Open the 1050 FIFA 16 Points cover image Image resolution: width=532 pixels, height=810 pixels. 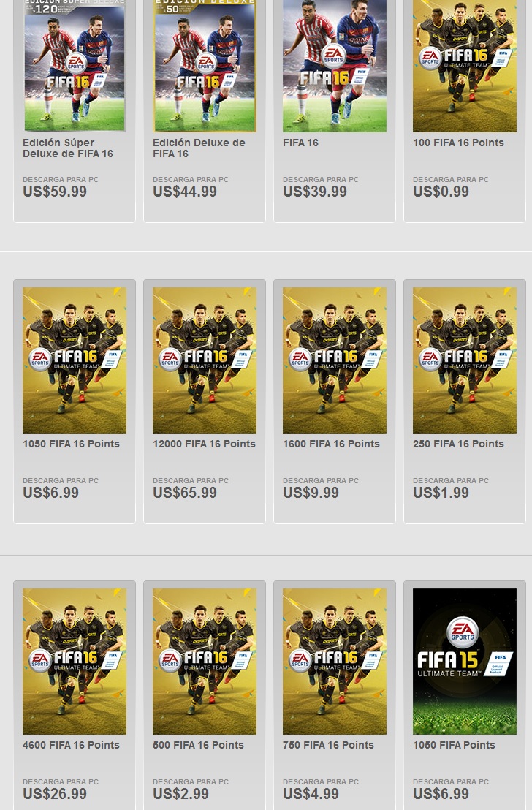[x=75, y=360]
